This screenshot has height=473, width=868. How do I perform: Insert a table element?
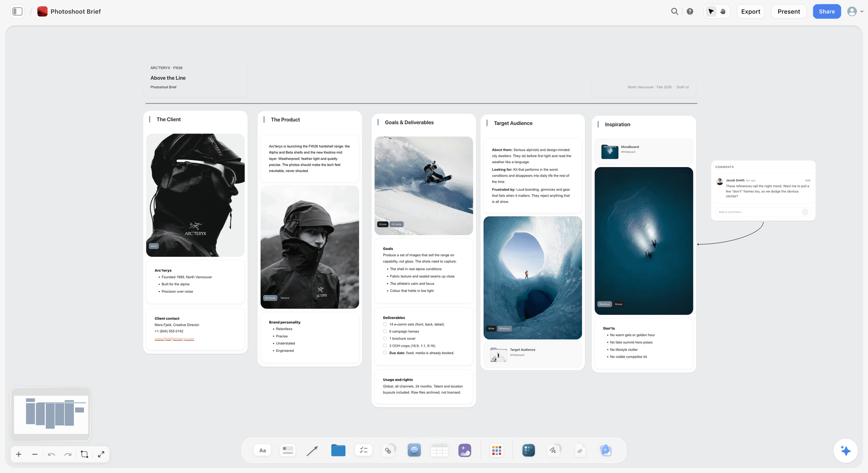pyautogui.click(x=439, y=450)
